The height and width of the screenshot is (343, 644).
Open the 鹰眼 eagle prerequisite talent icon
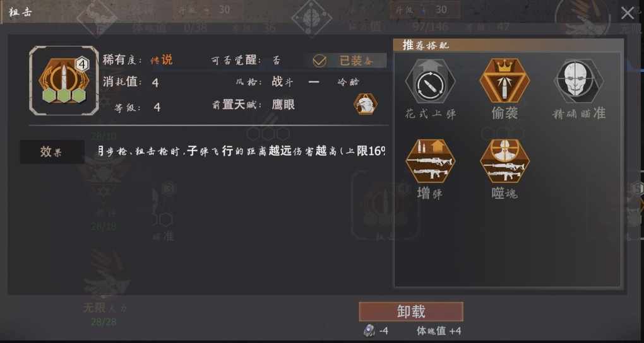click(365, 104)
